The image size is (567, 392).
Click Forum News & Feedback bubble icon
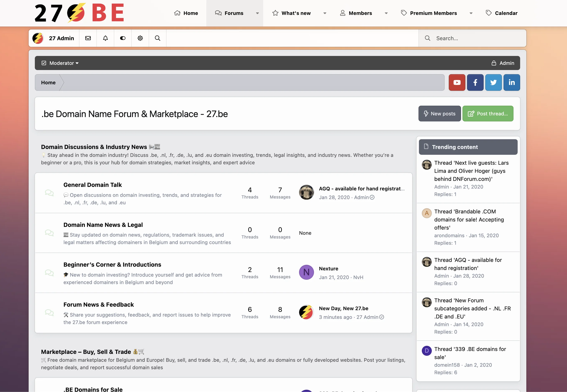point(49,312)
